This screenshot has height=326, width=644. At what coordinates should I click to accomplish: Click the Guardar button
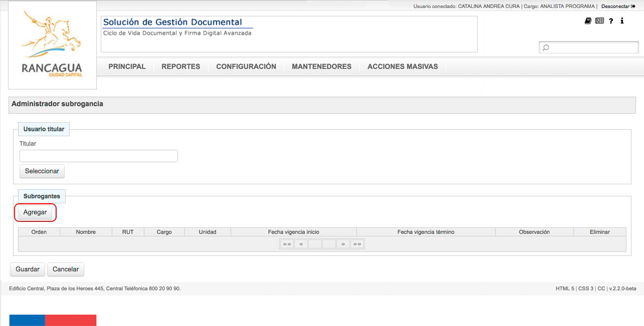coord(28,269)
